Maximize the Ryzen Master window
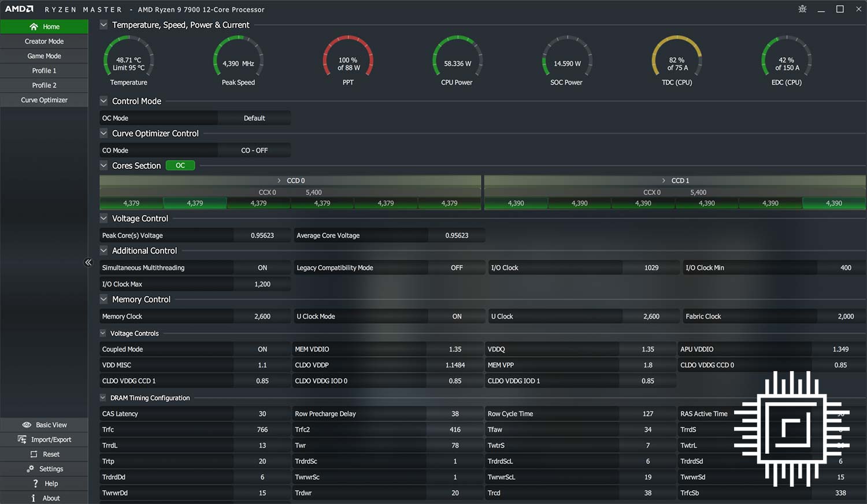This screenshot has height=504, width=867. (840, 9)
